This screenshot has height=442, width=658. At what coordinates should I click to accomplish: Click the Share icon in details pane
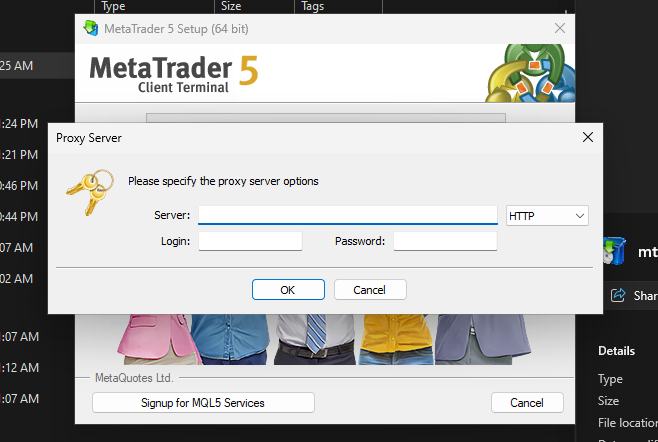point(618,296)
